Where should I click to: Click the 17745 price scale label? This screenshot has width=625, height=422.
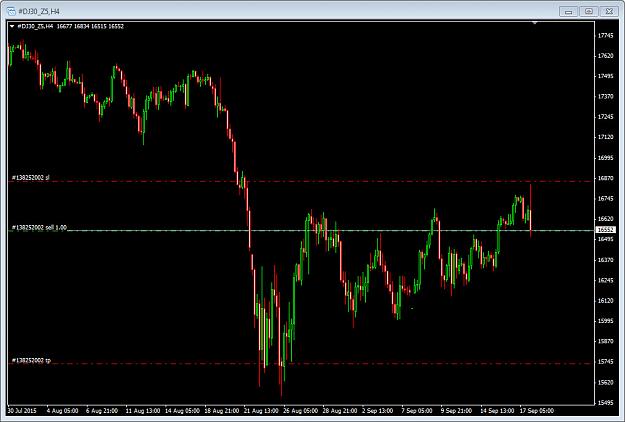pyautogui.click(x=605, y=35)
